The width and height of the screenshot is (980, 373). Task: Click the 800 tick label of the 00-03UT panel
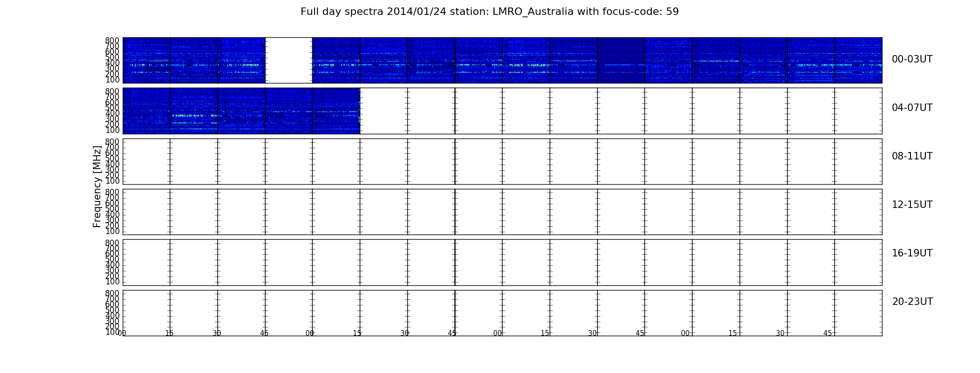point(112,41)
